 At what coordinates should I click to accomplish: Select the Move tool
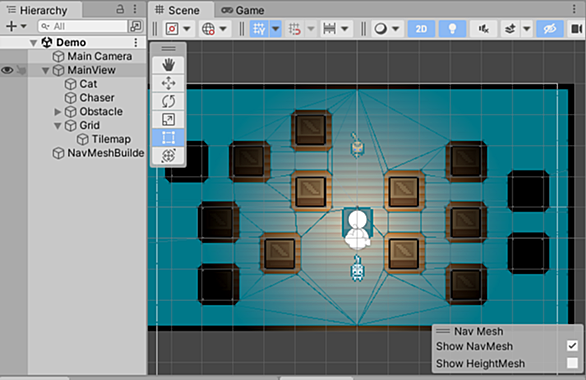click(168, 83)
